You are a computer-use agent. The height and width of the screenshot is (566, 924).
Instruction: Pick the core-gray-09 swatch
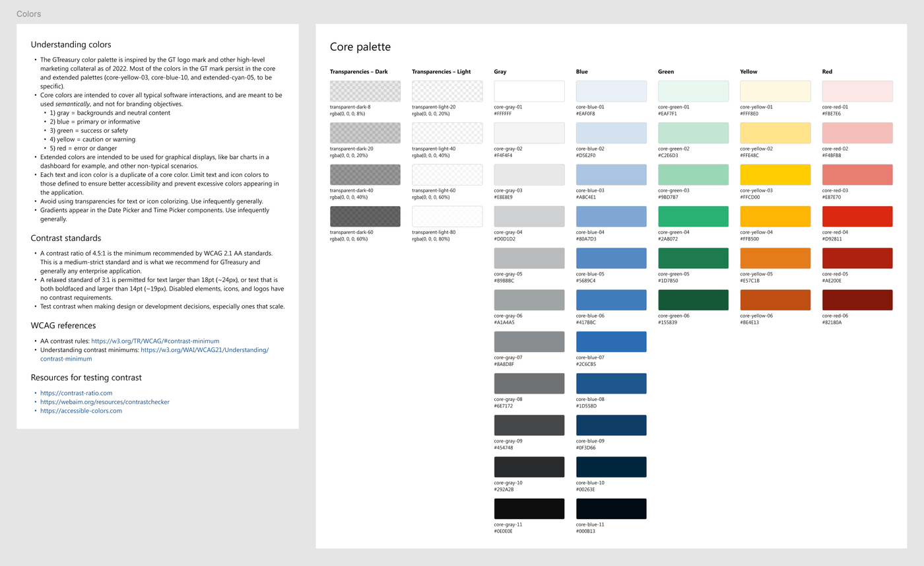[529, 425]
